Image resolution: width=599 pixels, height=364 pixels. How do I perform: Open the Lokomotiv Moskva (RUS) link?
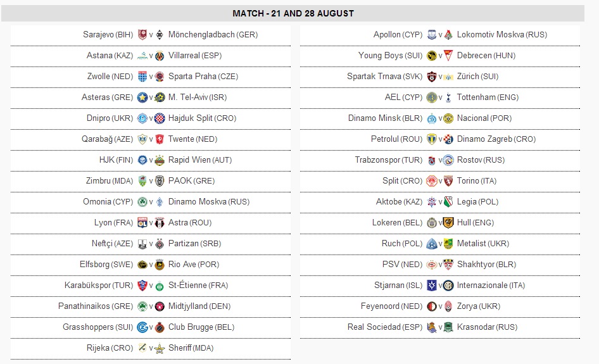(x=502, y=35)
